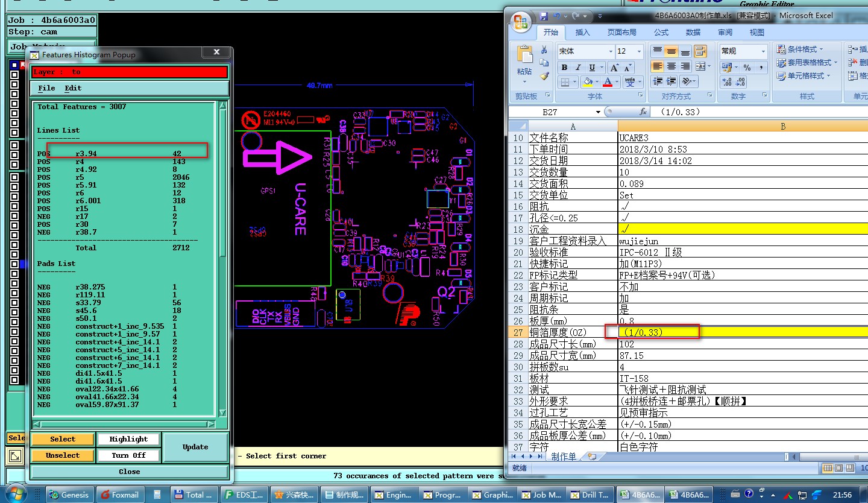Click the Turn Off button
The image size is (868, 503).
[128, 455]
